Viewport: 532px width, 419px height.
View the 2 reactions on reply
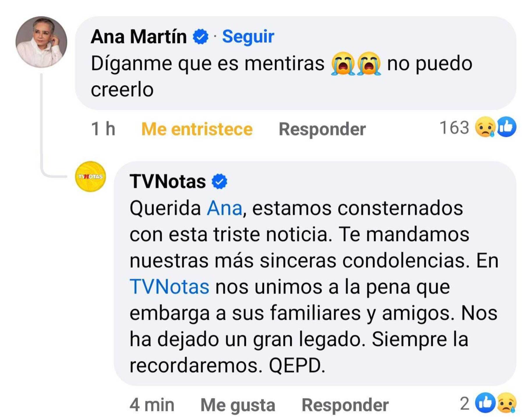[464, 403]
